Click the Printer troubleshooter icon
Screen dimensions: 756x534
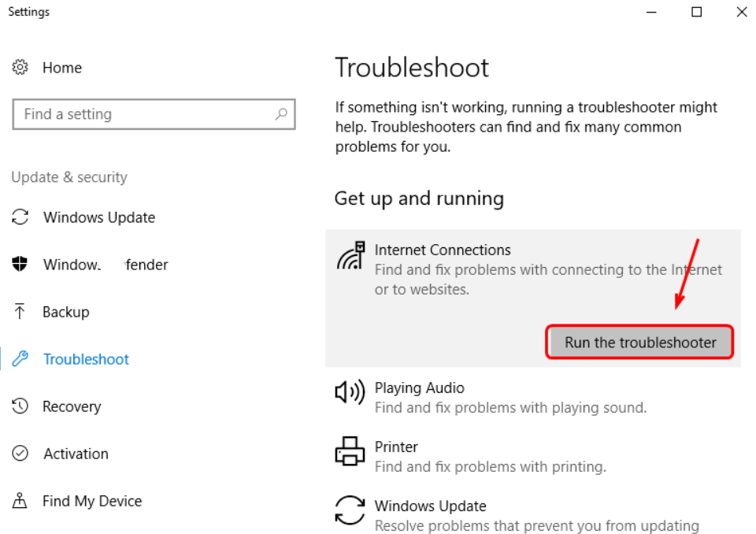pyautogui.click(x=350, y=451)
